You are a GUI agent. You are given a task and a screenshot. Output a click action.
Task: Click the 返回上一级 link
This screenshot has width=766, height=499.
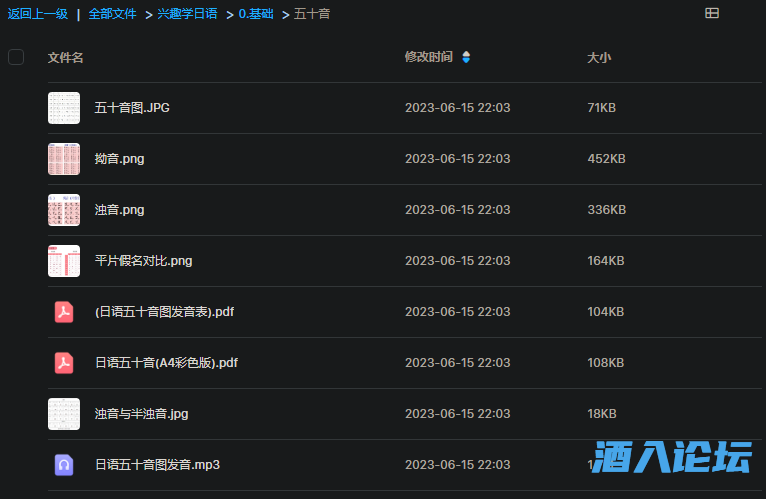tap(38, 14)
